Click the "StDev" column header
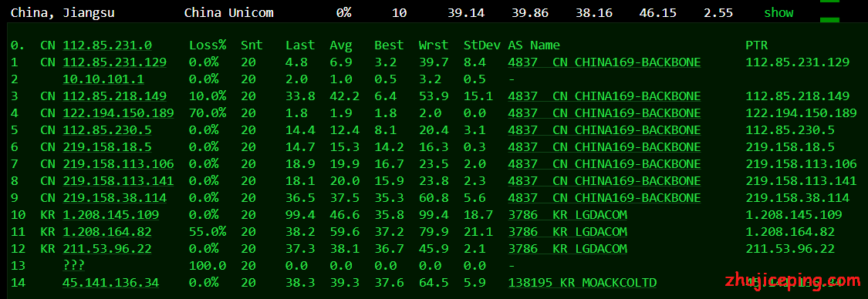Screen dimensions: 868x299 pyautogui.click(x=482, y=45)
